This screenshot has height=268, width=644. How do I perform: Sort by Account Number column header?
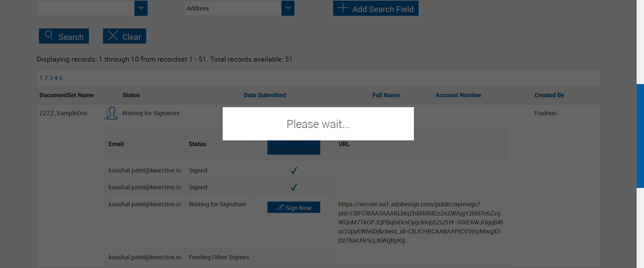[x=458, y=95]
